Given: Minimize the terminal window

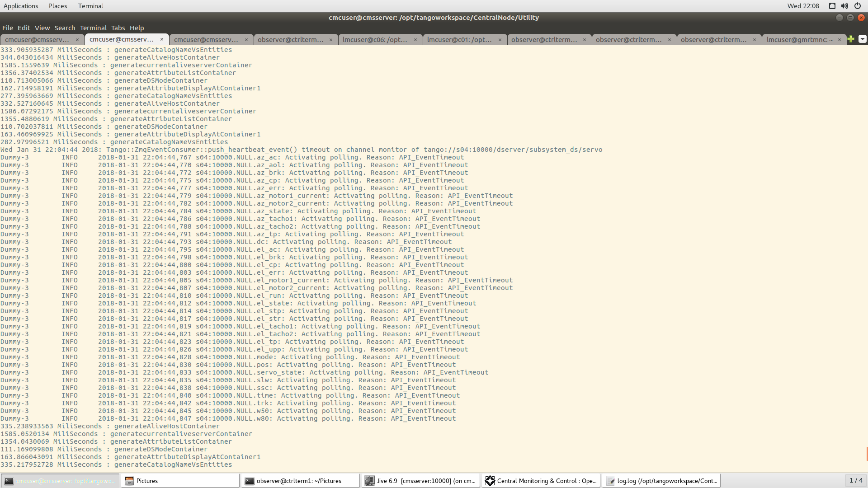Looking at the screenshot, I should tap(840, 18).
